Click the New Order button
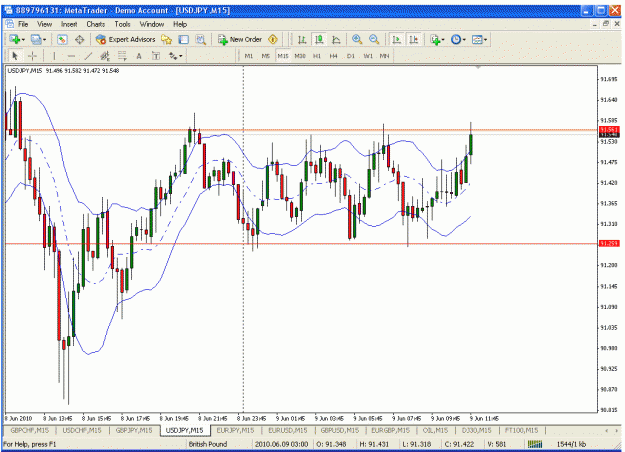Screen dimensions: 625x452 coord(240,39)
